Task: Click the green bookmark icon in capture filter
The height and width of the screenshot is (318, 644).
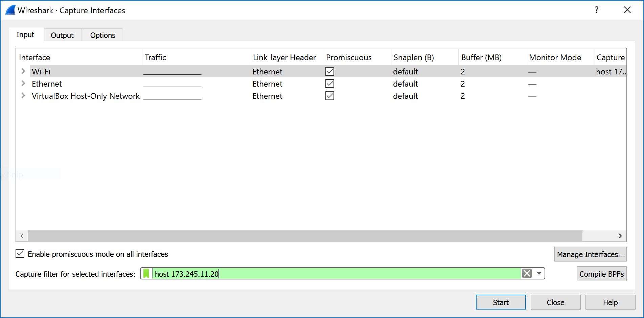Action: pos(146,273)
